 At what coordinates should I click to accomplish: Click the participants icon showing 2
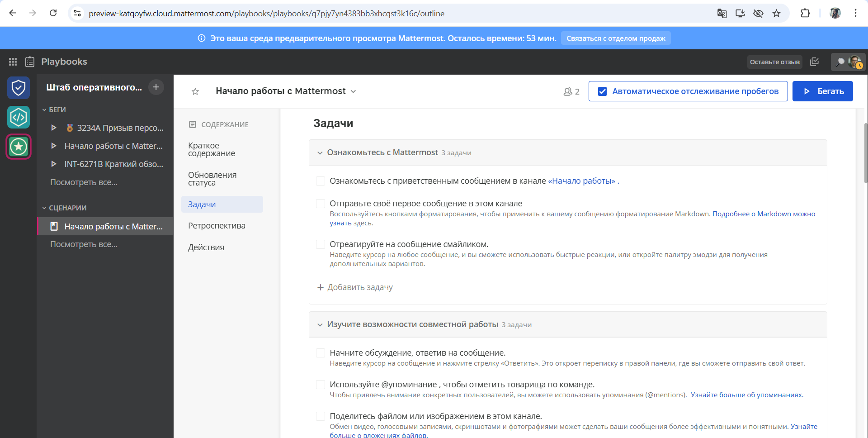pyautogui.click(x=571, y=91)
